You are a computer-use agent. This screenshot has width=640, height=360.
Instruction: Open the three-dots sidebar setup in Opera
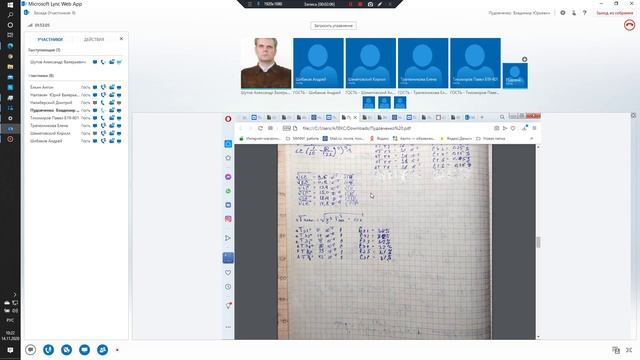(228, 327)
